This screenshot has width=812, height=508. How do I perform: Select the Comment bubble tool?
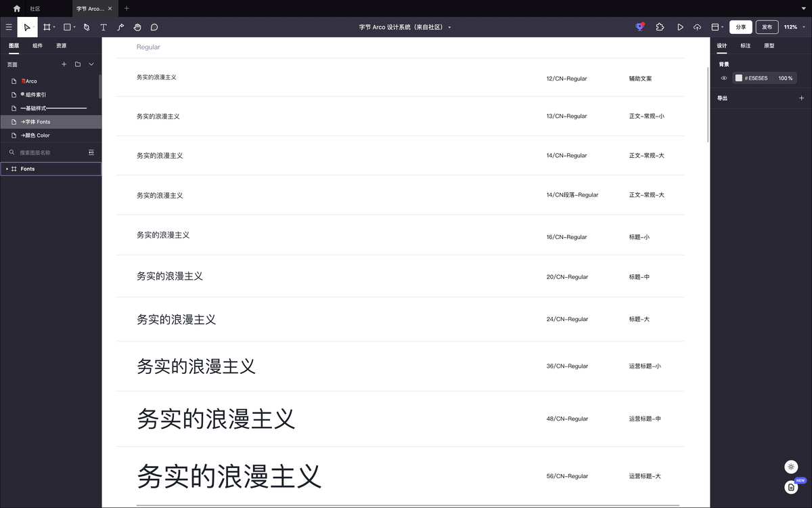[154, 27]
